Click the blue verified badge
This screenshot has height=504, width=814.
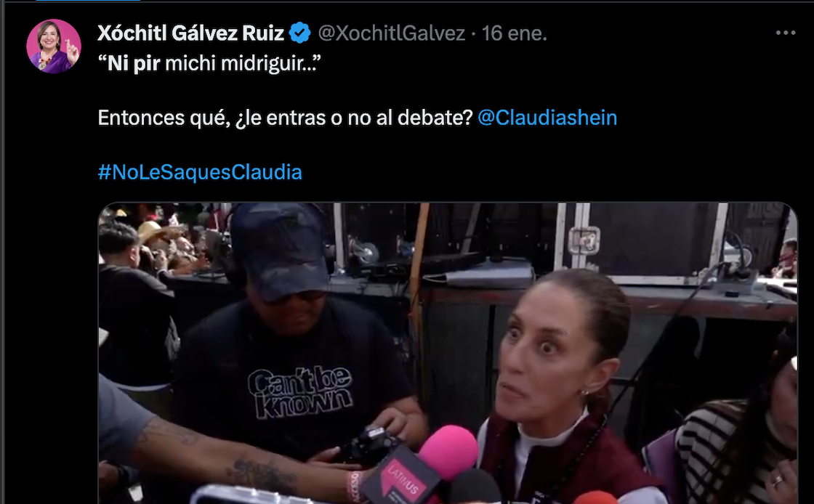299,33
